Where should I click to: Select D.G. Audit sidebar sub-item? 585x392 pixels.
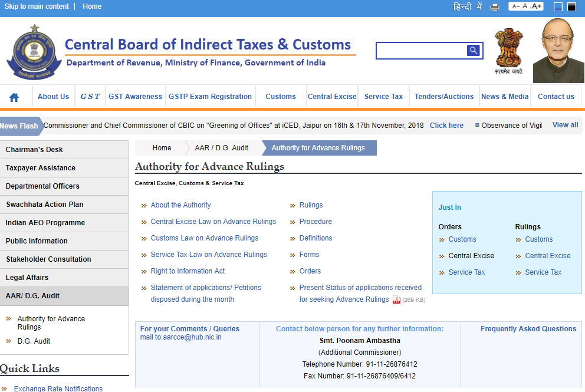click(x=34, y=341)
